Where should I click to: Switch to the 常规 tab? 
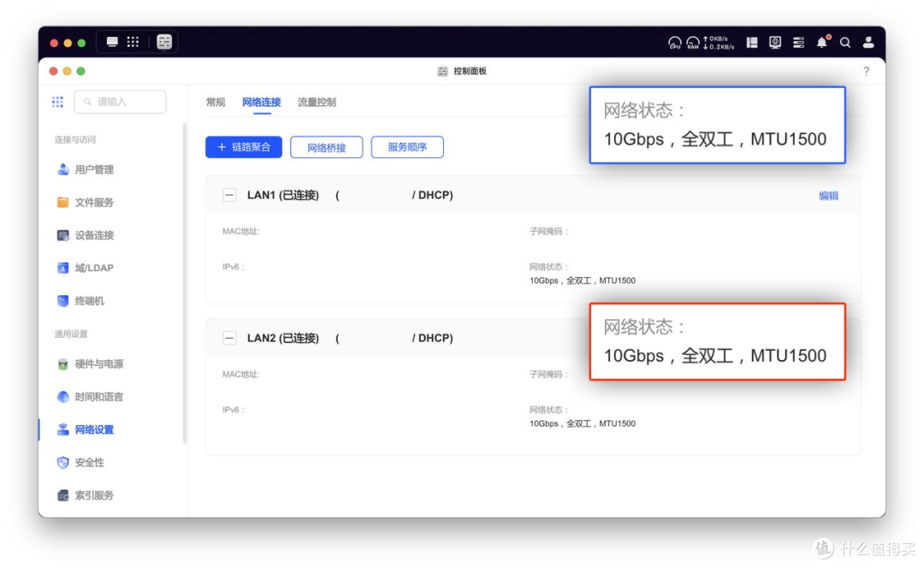coord(216,103)
